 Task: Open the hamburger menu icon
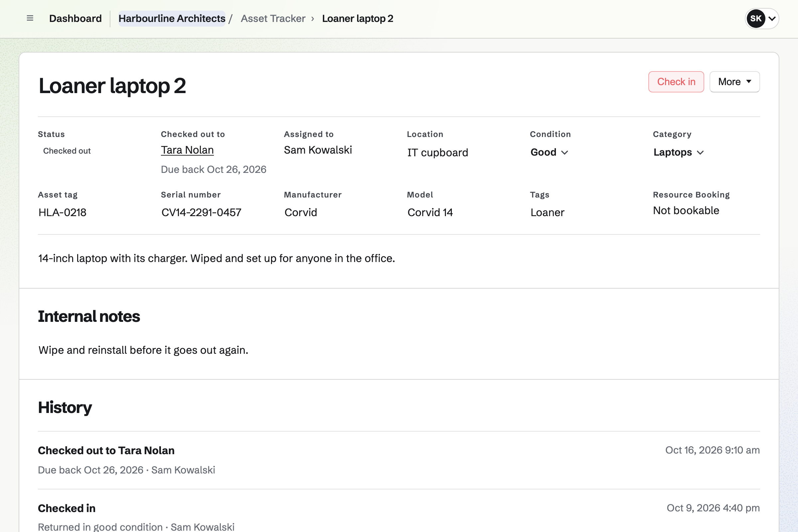tap(30, 18)
